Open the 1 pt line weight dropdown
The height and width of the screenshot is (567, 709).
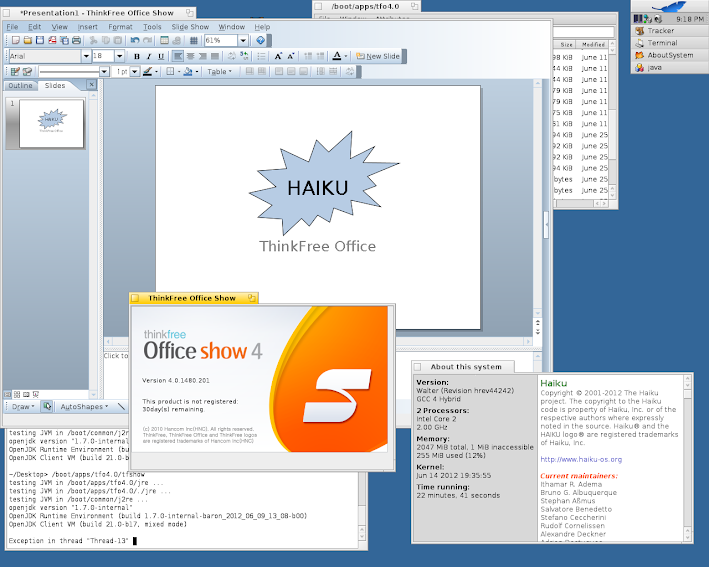[135, 71]
